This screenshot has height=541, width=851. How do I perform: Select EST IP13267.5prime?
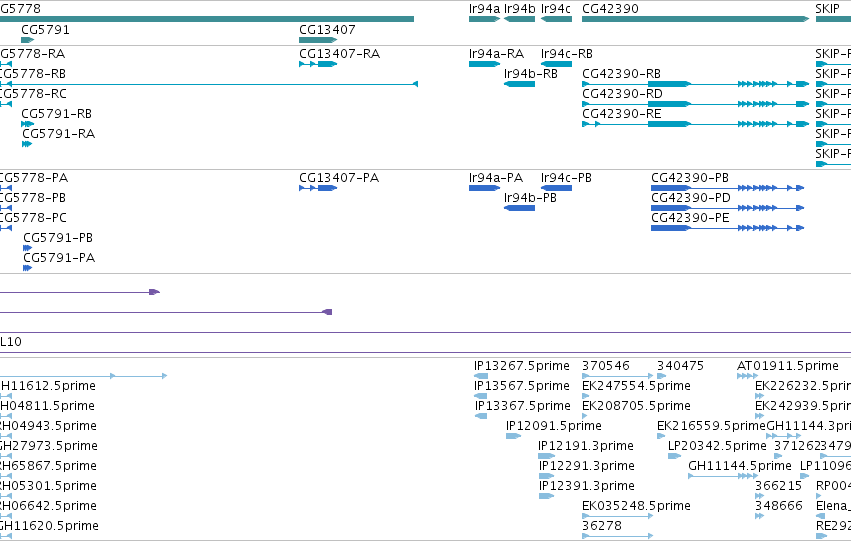pyautogui.click(x=522, y=366)
